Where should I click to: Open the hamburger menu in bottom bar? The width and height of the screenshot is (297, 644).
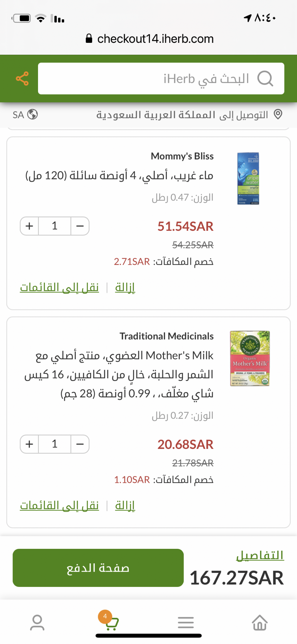(186, 623)
